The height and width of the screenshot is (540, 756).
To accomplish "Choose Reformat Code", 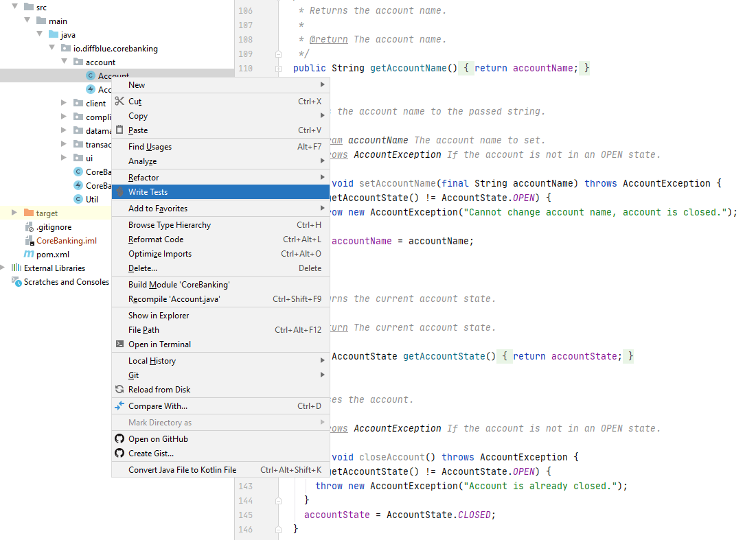I will coord(221,239).
